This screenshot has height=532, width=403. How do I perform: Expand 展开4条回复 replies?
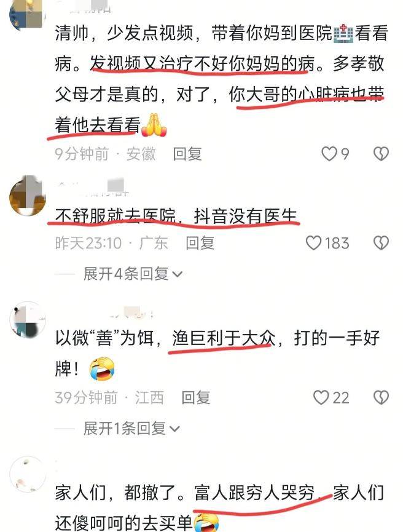click(133, 274)
